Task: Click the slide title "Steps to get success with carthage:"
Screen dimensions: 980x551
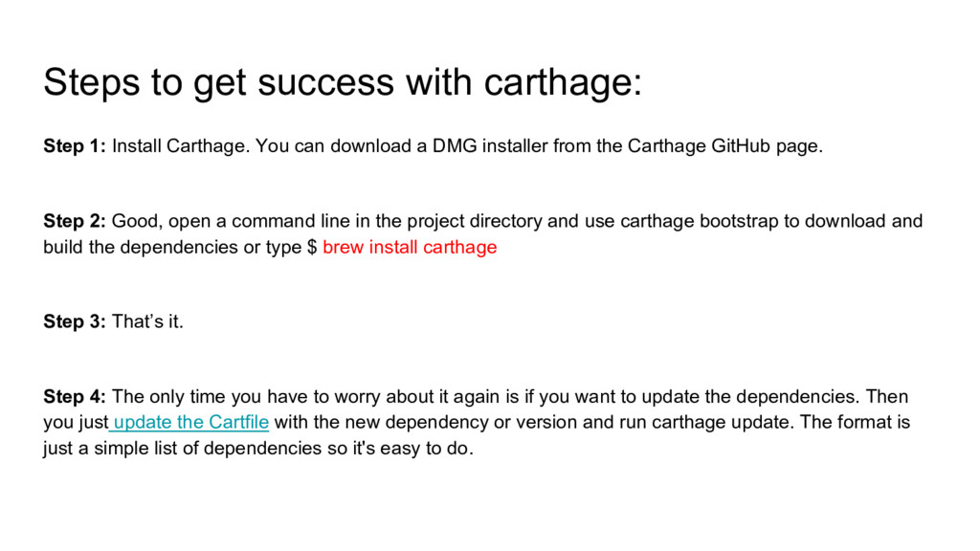Action: point(343,82)
